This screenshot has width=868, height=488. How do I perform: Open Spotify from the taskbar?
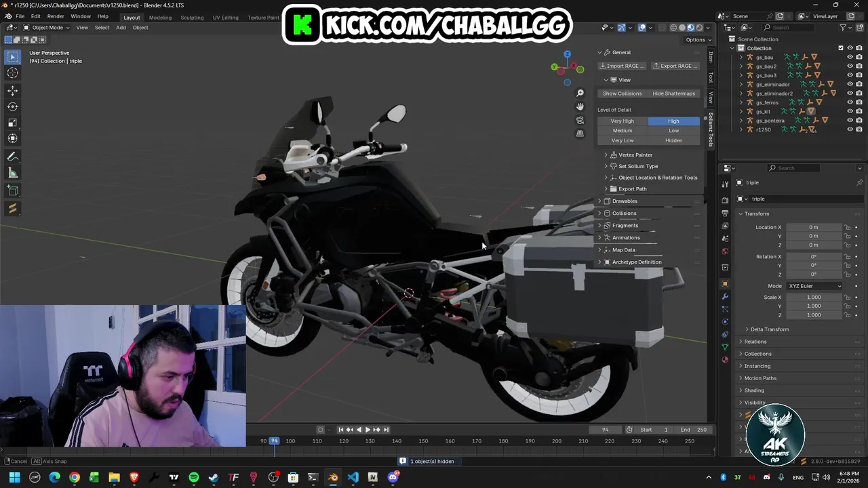194,478
